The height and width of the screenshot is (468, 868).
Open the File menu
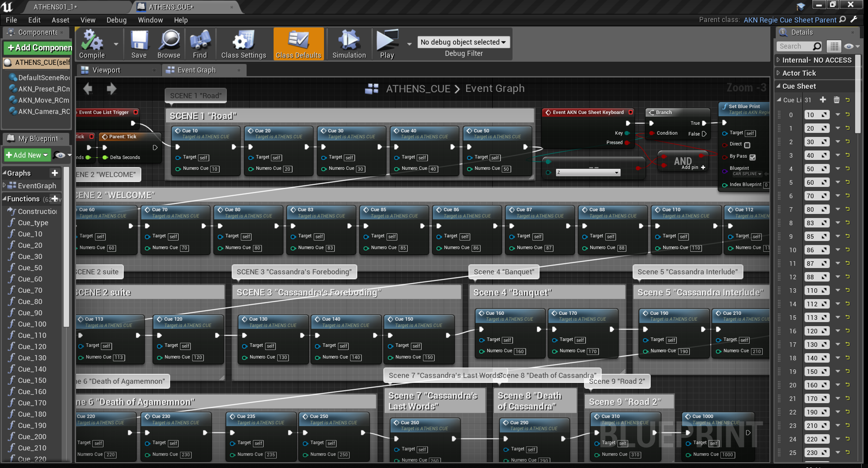point(11,20)
